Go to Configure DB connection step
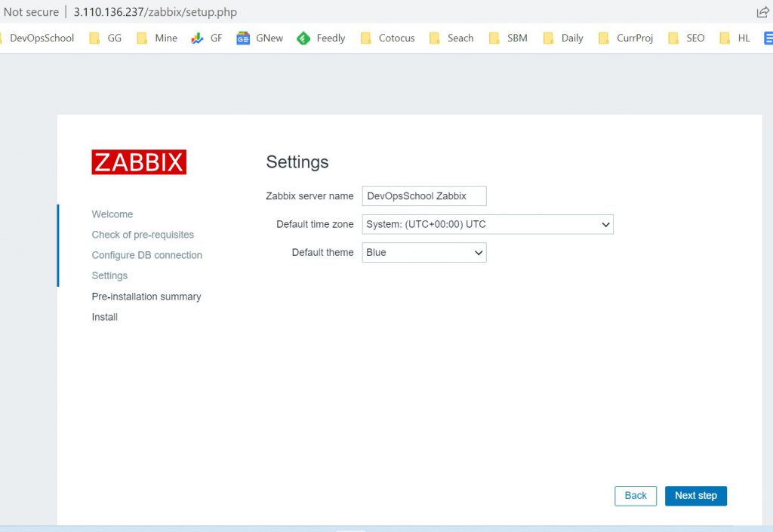Image resolution: width=773 pixels, height=532 pixels. click(147, 255)
